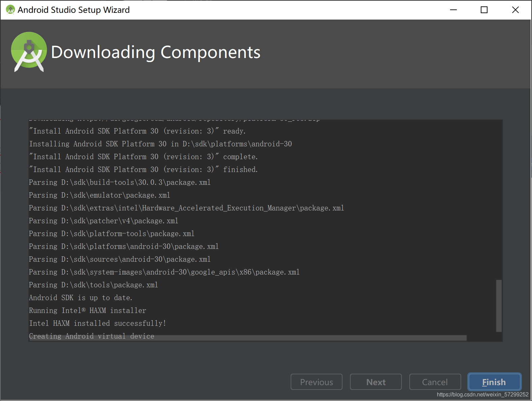The height and width of the screenshot is (401, 532).
Task: Click 'Installing Android SDK Platform 30' line
Action: [x=160, y=144]
